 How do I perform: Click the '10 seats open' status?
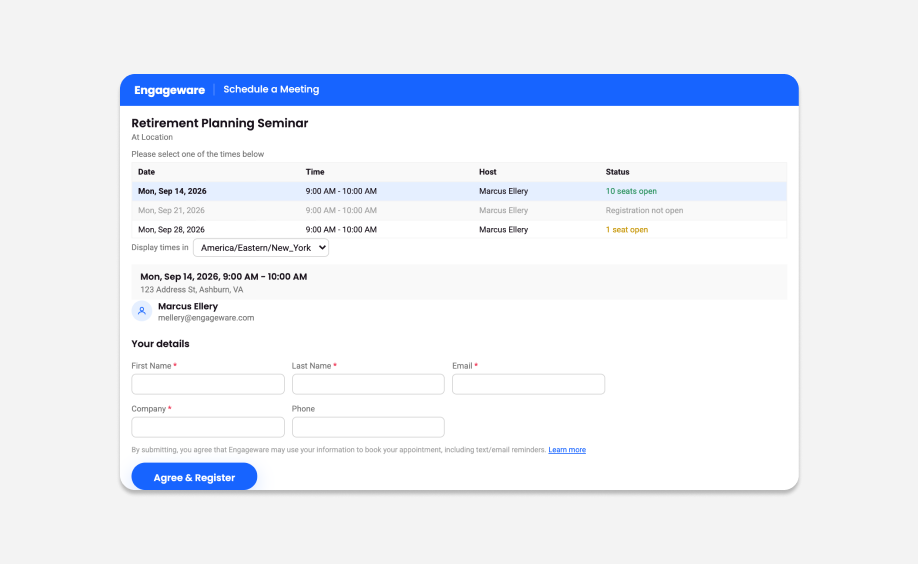point(631,191)
